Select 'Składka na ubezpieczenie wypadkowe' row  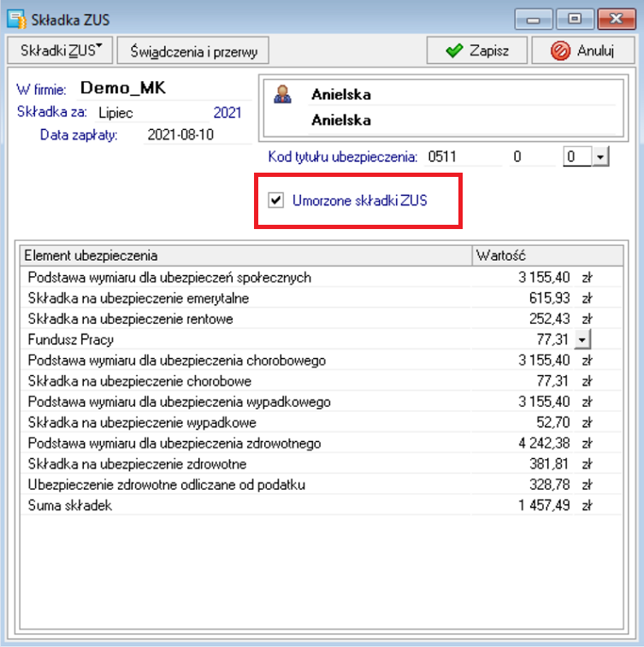click(x=321, y=422)
